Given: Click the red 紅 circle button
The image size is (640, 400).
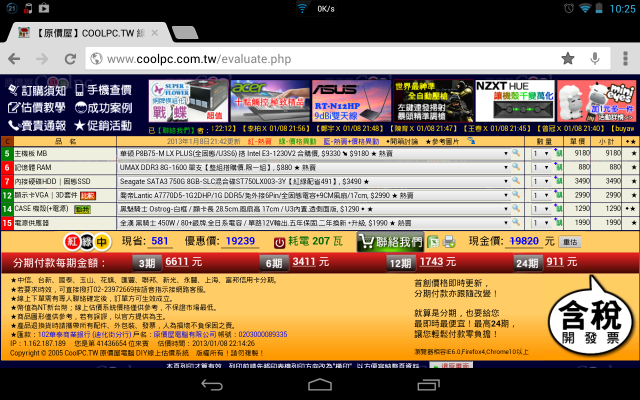Looking at the screenshot, I should (72, 242).
